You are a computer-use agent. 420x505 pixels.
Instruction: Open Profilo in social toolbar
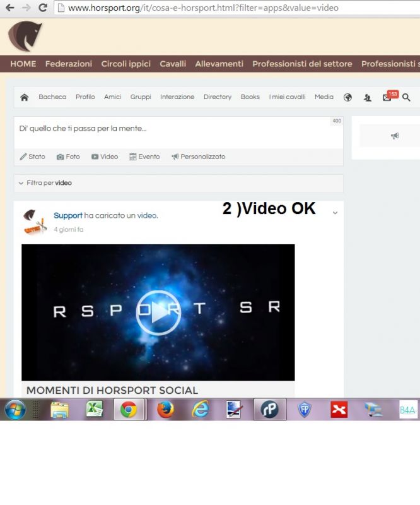85,97
